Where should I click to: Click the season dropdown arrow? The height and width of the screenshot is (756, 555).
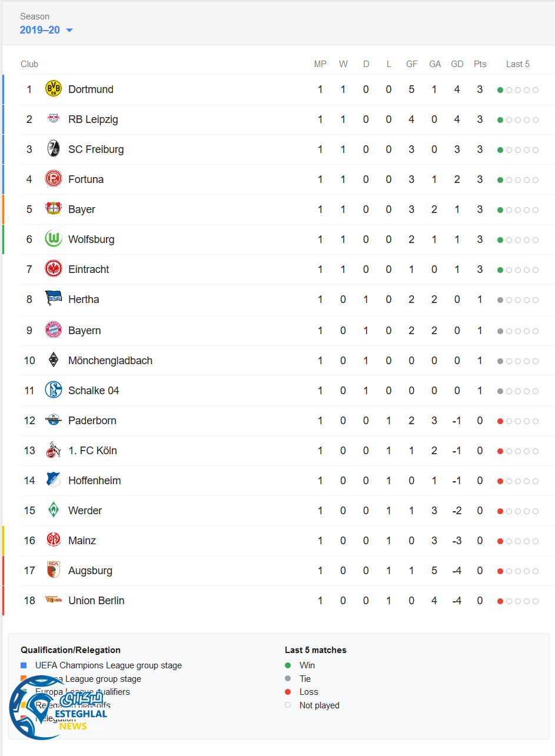[x=69, y=30]
